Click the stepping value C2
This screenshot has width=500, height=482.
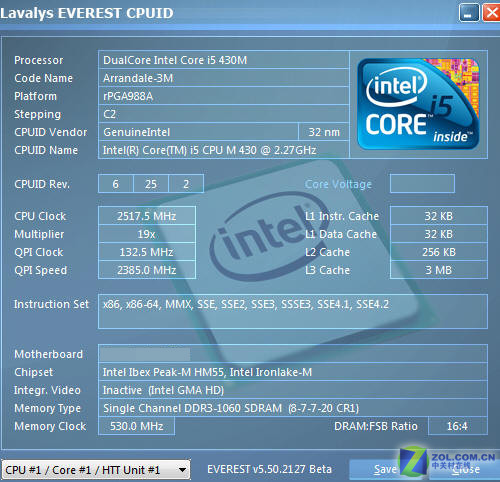[x=223, y=114]
